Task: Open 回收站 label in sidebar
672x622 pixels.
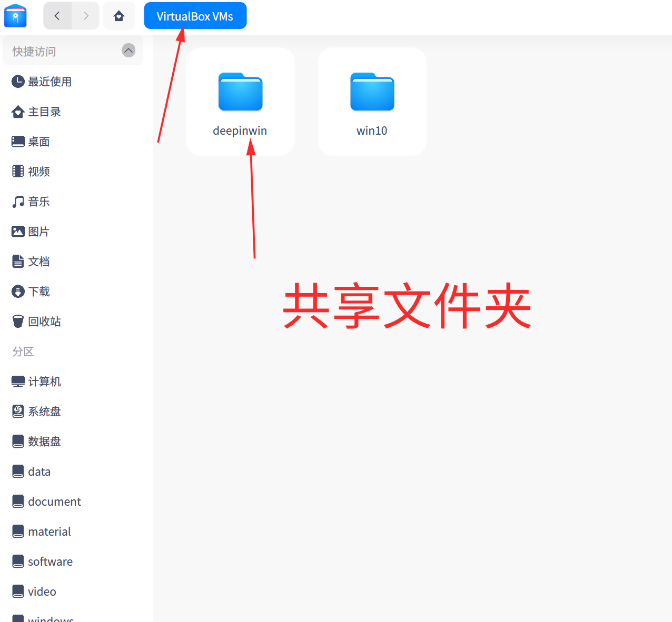Action: 45,322
